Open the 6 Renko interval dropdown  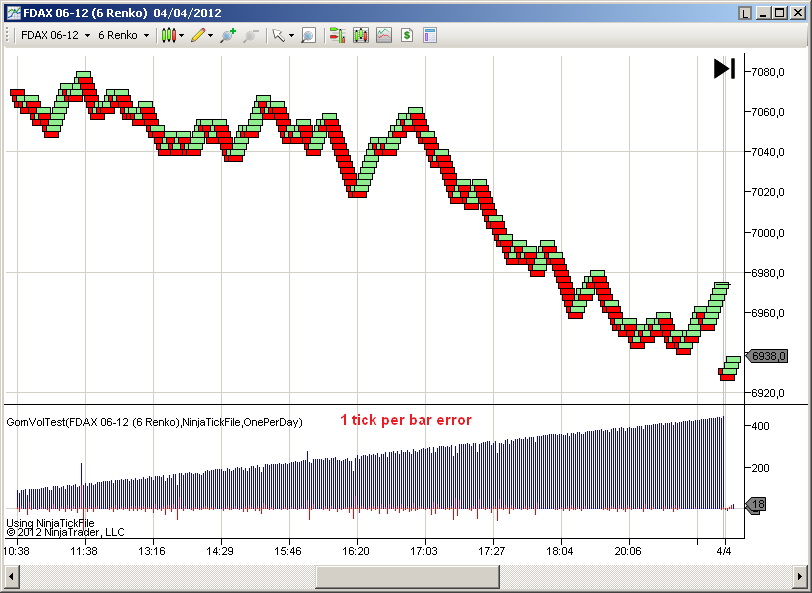point(123,35)
